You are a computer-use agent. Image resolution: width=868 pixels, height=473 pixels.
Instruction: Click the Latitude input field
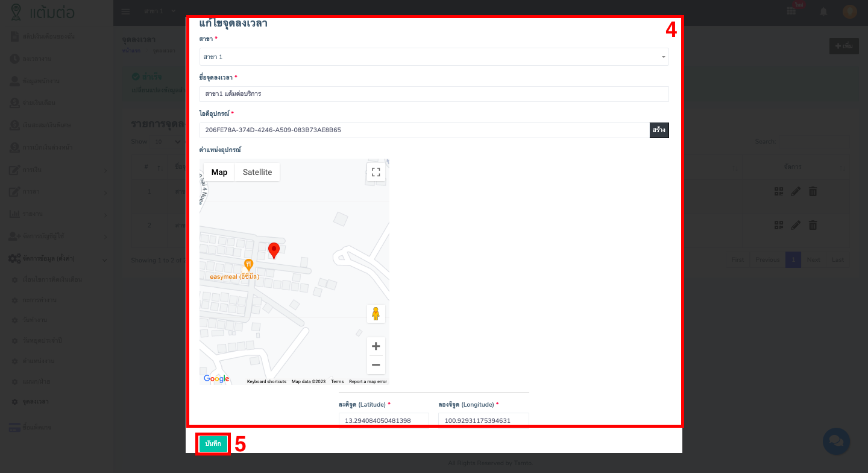click(384, 420)
